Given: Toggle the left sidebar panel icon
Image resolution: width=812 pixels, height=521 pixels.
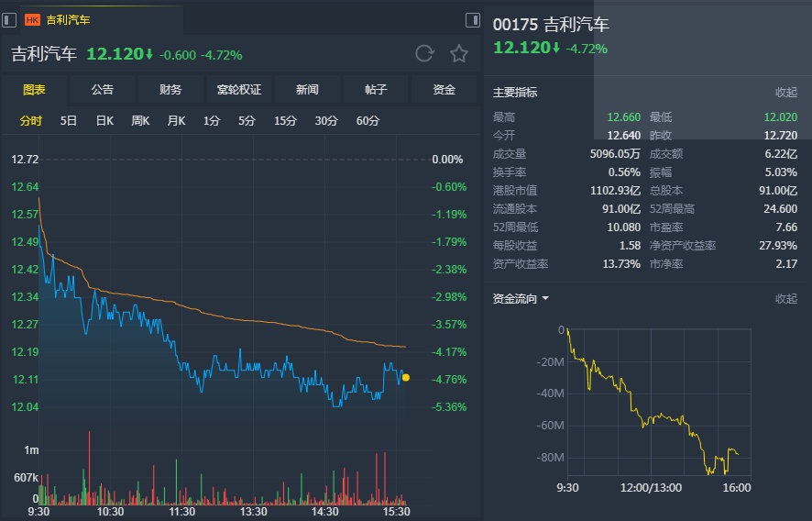Looking at the screenshot, I should click(9, 19).
